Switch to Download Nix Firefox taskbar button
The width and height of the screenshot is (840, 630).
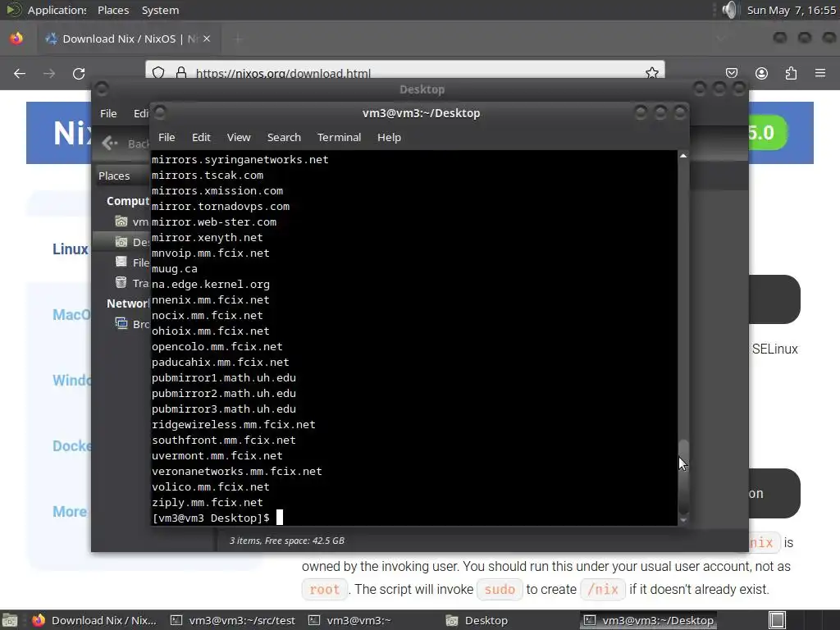coord(94,620)
